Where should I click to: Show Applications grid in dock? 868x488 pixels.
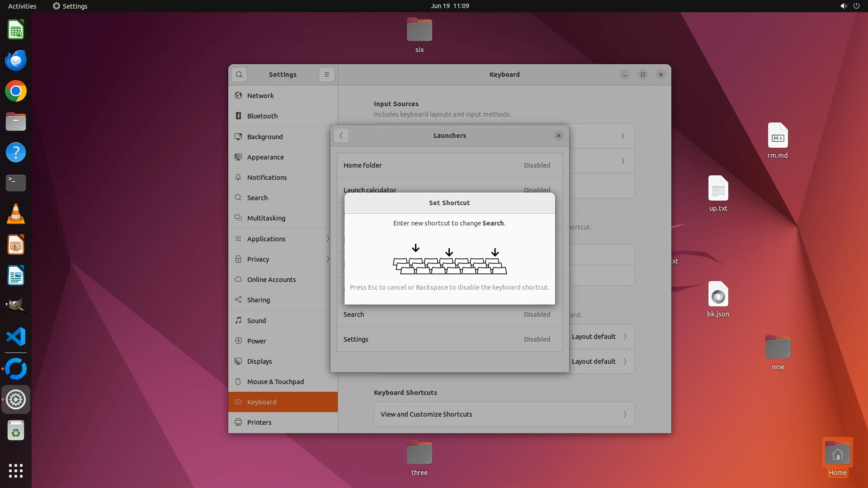click(16, 471)
